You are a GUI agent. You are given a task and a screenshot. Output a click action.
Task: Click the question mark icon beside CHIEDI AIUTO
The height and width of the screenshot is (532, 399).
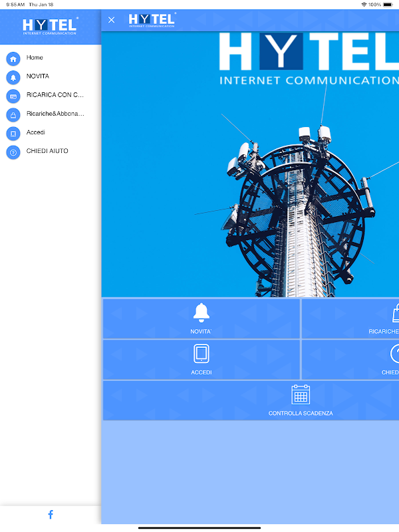tap(13, 152)
